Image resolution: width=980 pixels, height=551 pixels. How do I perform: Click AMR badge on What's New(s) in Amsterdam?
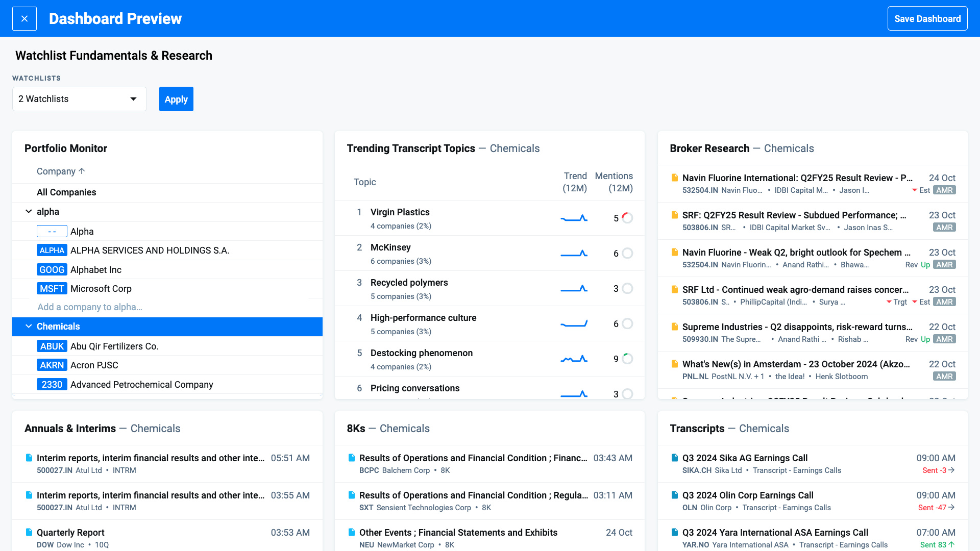coord(944,377)
